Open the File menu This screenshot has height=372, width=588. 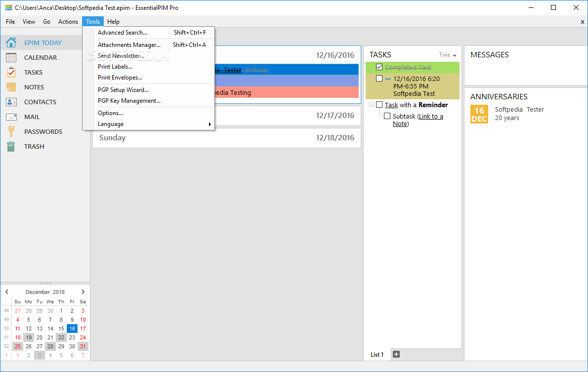pyautogui.click(x=10, y=22)
